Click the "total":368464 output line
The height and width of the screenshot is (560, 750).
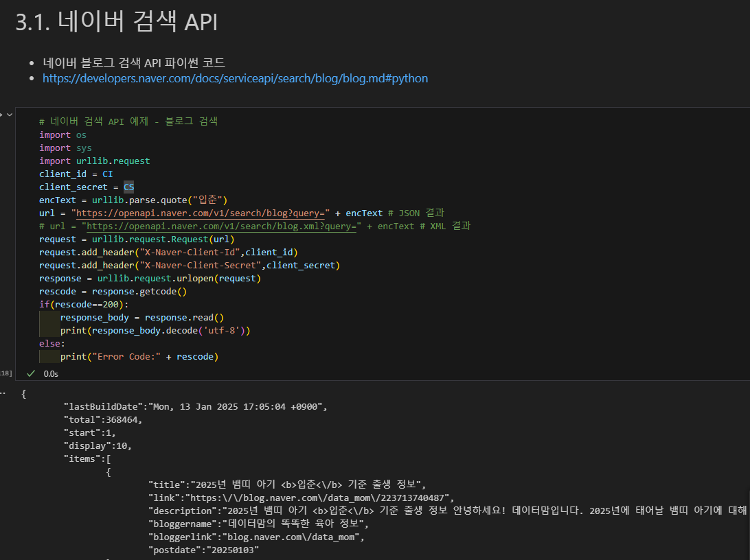coord(103,419)
